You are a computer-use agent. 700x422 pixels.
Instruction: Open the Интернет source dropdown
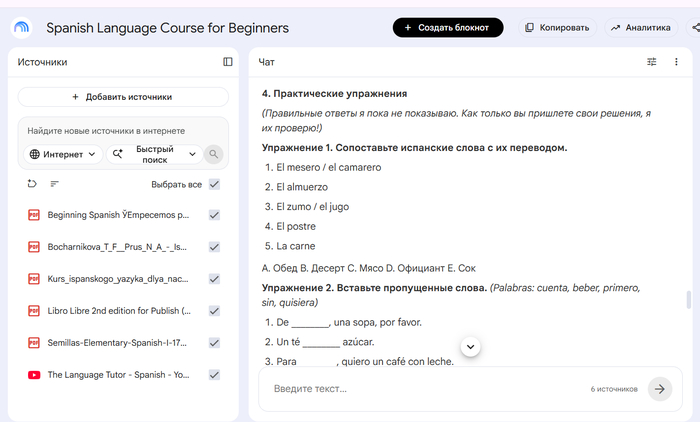click(63, 154)
